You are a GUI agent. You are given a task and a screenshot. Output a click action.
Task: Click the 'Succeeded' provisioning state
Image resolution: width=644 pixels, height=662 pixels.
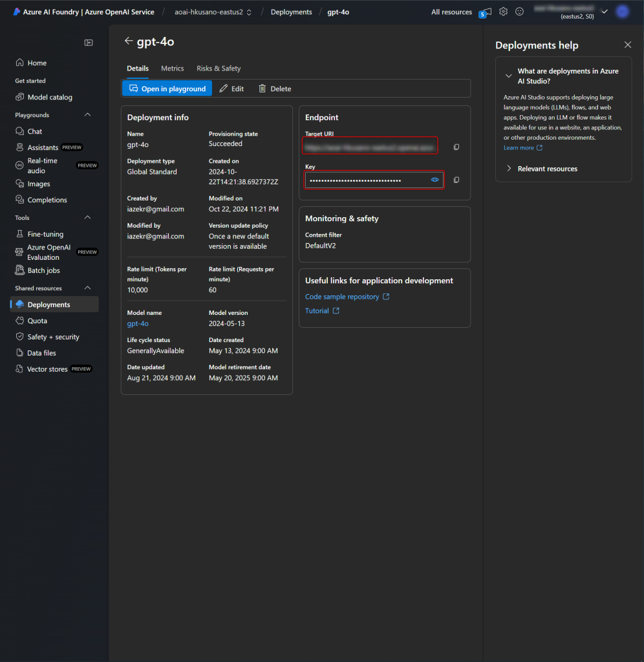click(226, 144)
